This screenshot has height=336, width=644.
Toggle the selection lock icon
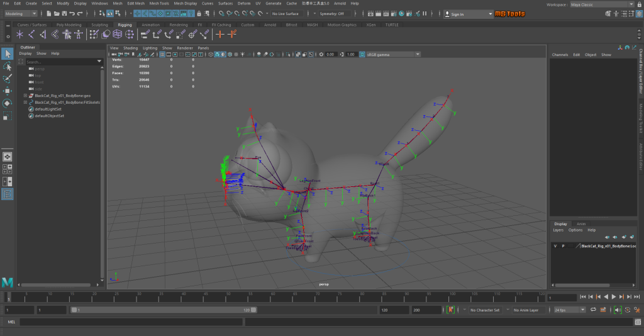pyautogui.click(x=199, y=14)
